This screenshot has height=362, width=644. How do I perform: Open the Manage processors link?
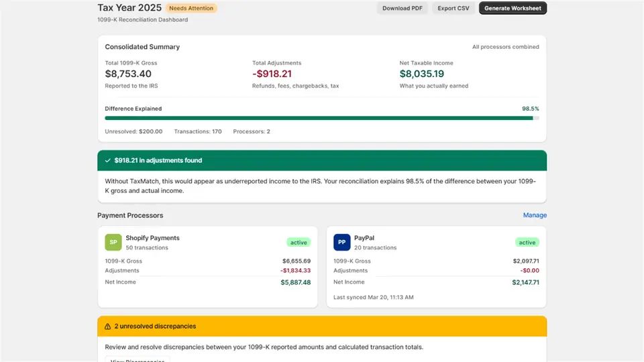point(535,215)
